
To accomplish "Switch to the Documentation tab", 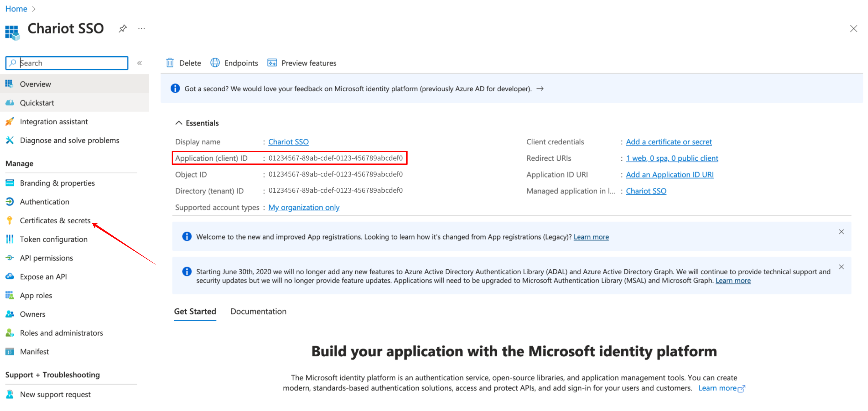I will [259, 311].
